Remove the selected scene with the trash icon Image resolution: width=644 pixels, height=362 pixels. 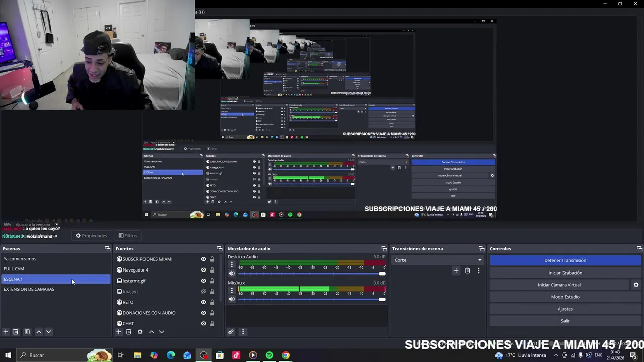(x=16, y=332)
